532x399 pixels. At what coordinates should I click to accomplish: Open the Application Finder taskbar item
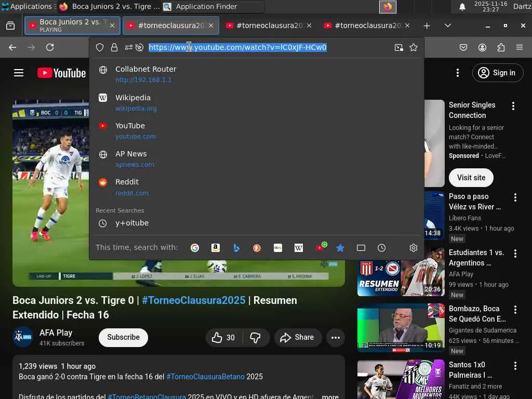[212, 6]
